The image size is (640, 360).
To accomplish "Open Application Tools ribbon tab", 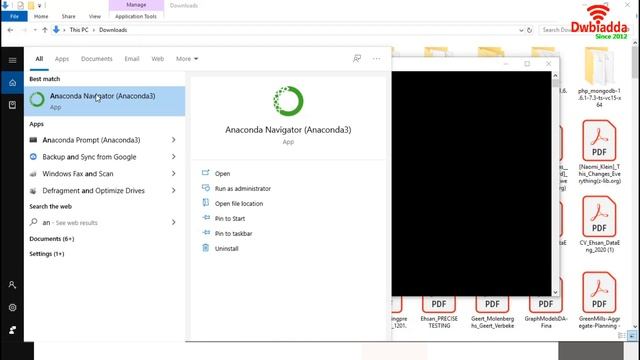I will pyautogui.click(x=136, y=16).
